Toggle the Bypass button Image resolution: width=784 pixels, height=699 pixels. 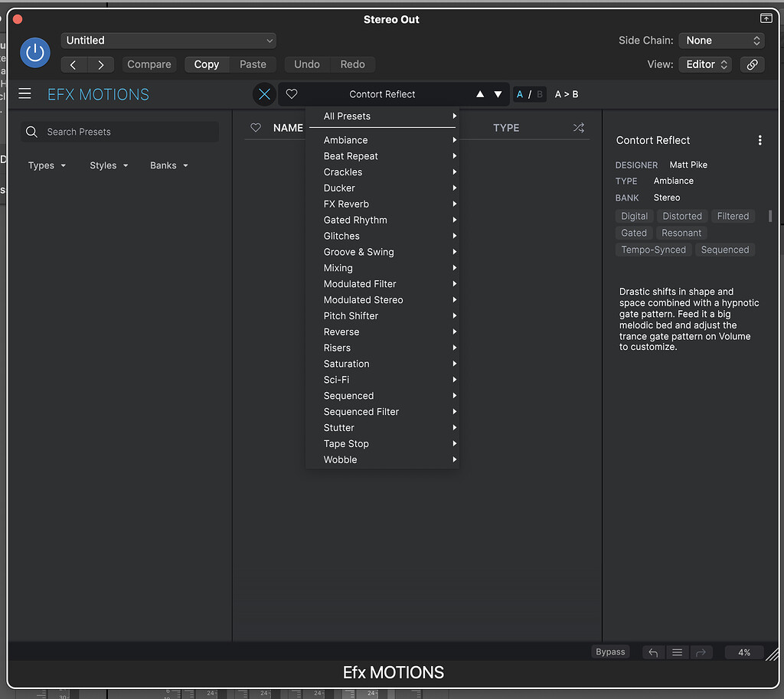point(610,652)
